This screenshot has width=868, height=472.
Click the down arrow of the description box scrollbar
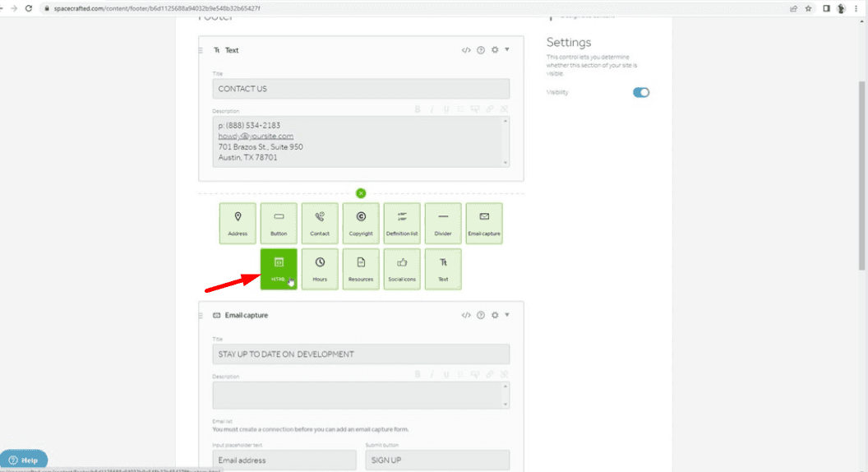[505, 163]
